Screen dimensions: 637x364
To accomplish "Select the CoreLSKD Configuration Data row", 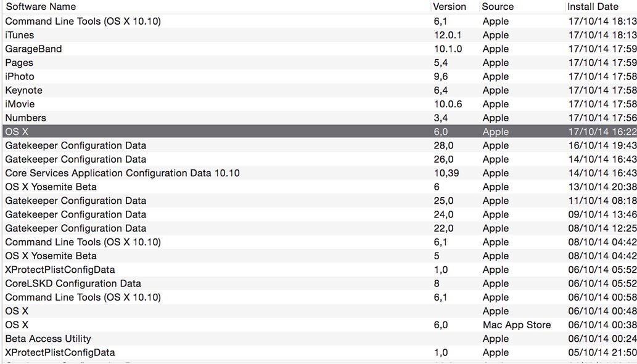I will (x=319, y=283).
